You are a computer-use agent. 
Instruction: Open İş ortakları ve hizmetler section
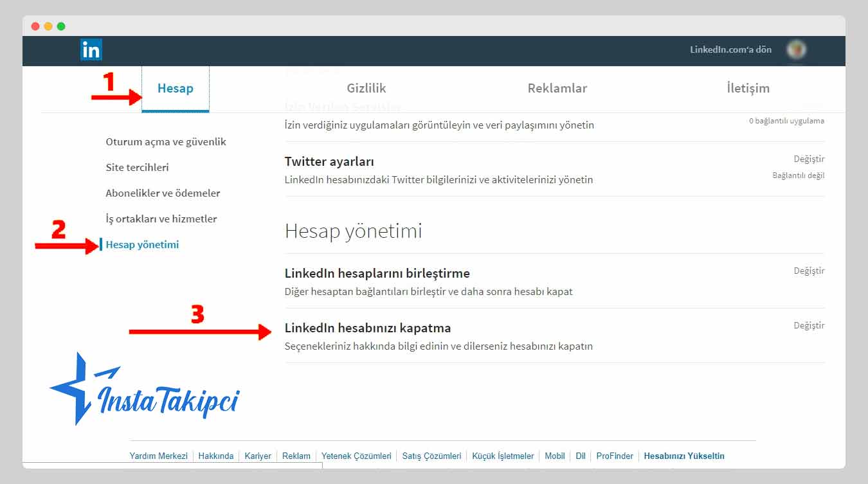pos(161,219)
